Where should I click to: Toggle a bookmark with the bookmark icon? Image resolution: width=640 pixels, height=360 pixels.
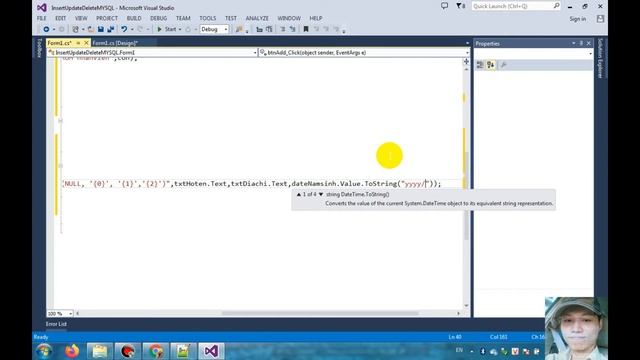click(x=306, y=29)
